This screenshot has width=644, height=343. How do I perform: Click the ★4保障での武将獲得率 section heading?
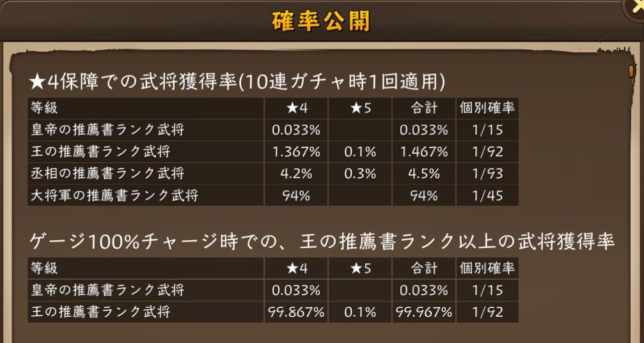(237, 81)
